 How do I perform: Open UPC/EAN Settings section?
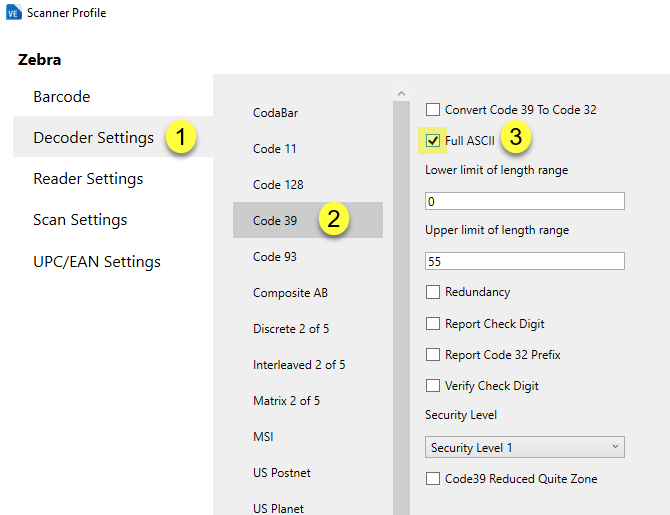pos(97,262)
